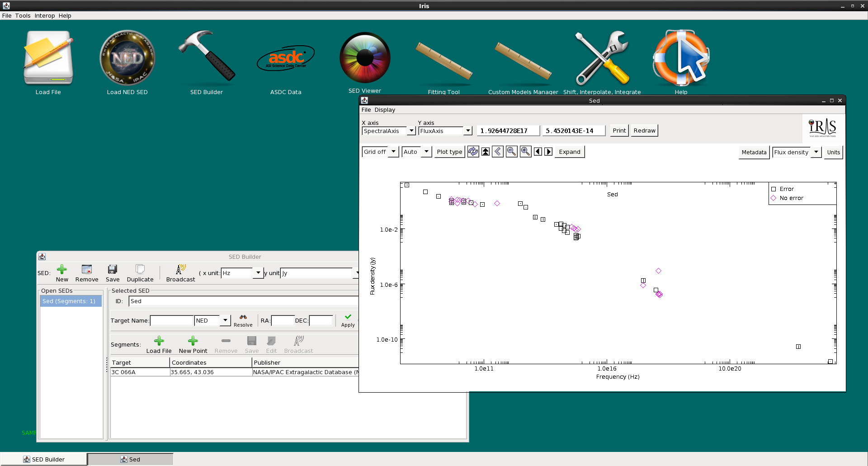868x466 pixels.
Task: Click the Publisher column header
Action: tap(306, 363)
